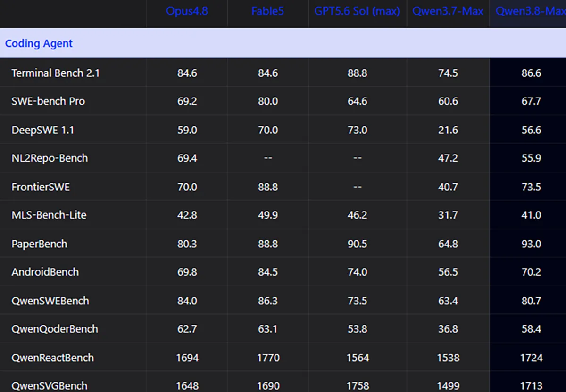Click AndroidBench GPT5.6 value 74.0

tap(358, 272)
